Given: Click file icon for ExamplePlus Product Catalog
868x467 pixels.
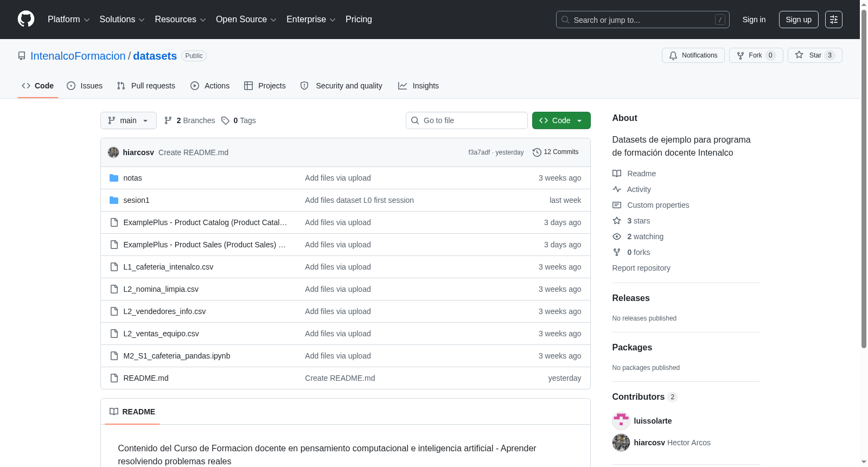Looking at the screenshot, I should [x=114, y=222].
